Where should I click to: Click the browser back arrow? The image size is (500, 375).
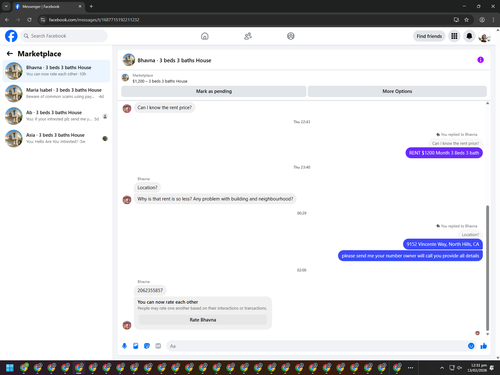pyautogui.click(x=7, y=20)
